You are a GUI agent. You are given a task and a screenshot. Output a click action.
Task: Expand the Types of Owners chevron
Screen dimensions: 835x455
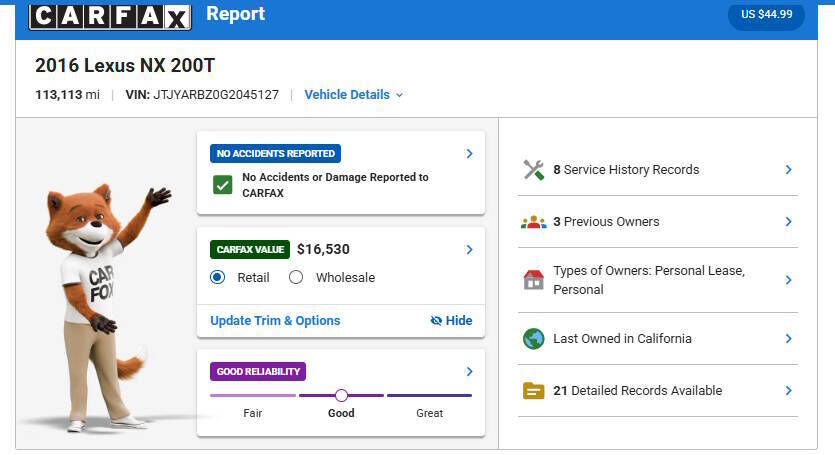pyautogui.click(x=789, y=280)
